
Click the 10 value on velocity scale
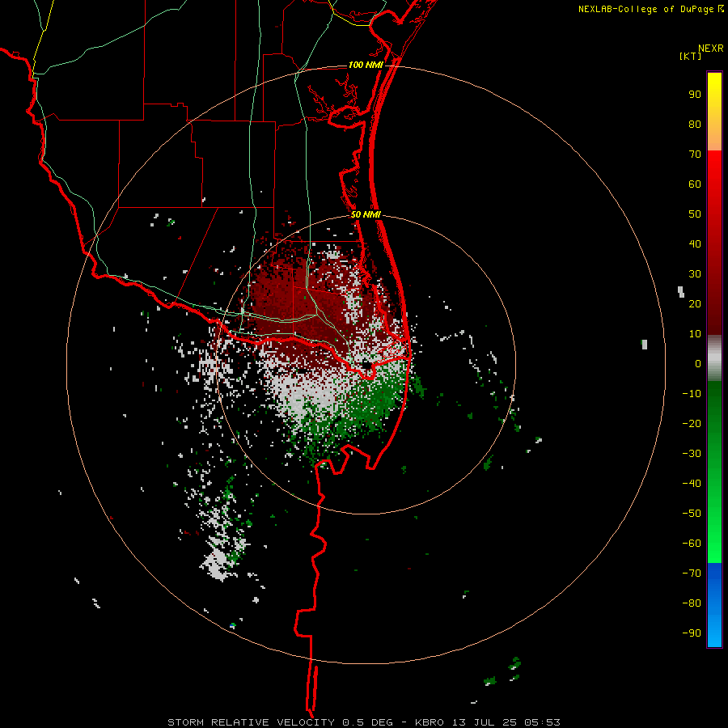pos(695,334)
